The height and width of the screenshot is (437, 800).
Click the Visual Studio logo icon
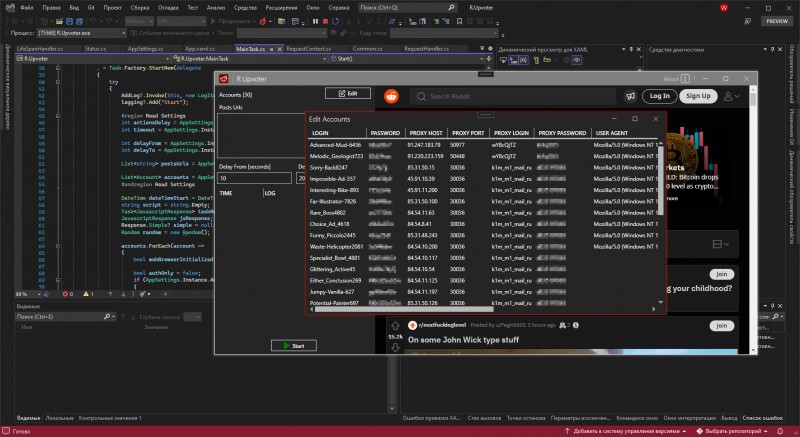[x=8, y=8]
